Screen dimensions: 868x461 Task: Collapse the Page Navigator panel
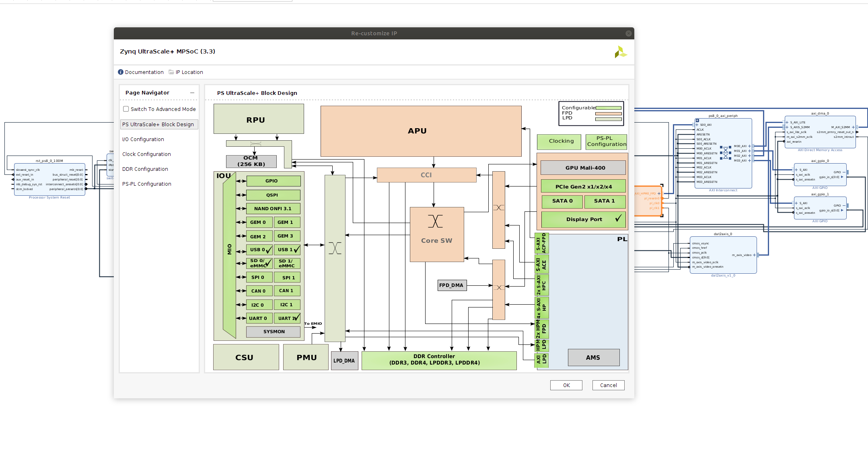[x=193, y=92]
